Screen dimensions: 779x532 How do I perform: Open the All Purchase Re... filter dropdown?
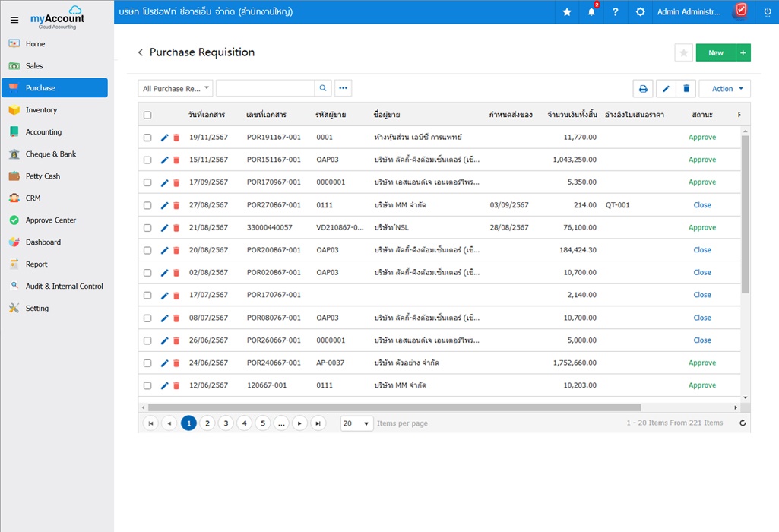tap(176, 88)
